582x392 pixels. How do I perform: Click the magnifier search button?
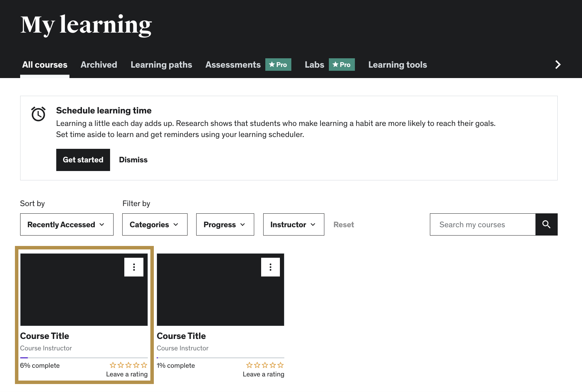[546, 224]
